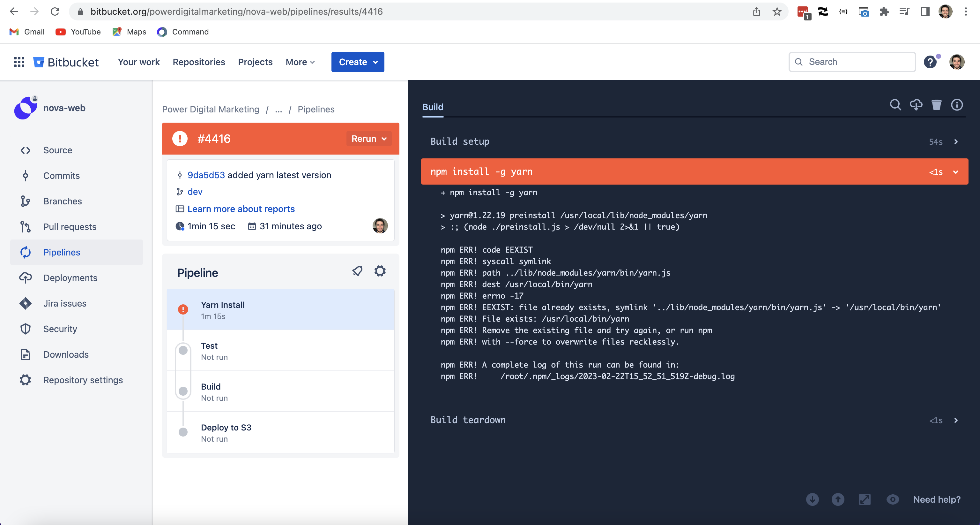Toggle fullscreen log view icon
Screen dimensions: 980x525
tap(864, 499)
